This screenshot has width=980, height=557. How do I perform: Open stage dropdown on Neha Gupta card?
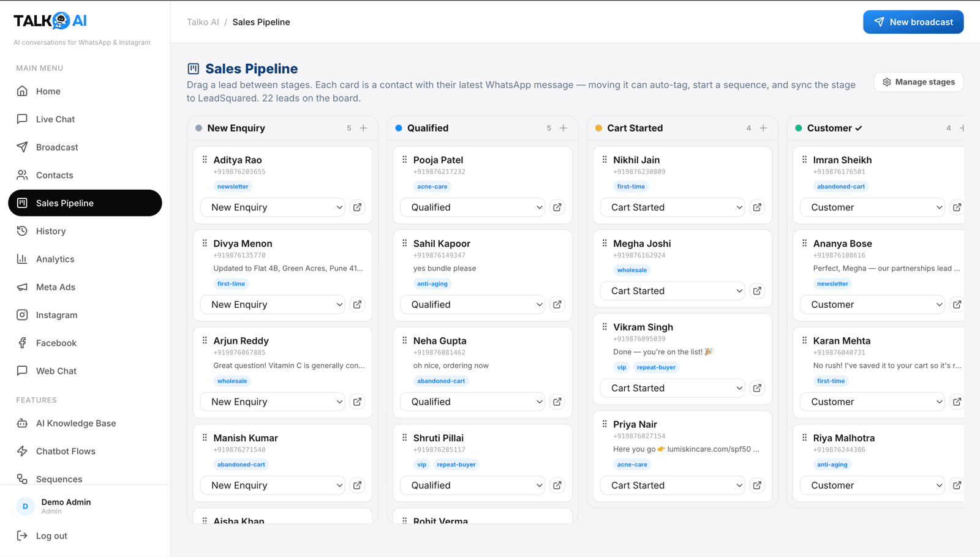pos(473,402)
